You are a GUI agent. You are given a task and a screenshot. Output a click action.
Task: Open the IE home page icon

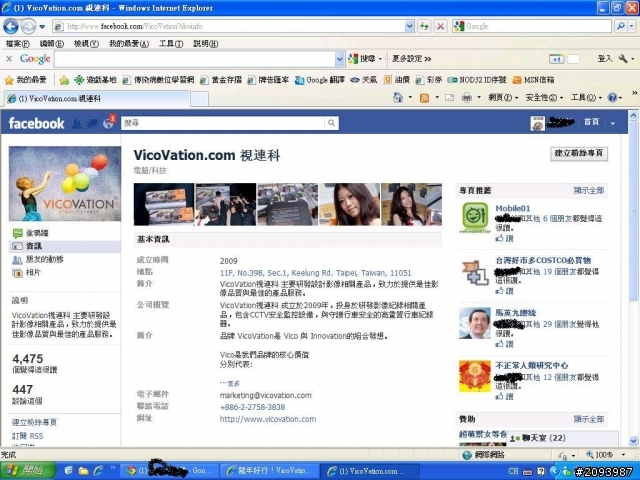(398, 98)
